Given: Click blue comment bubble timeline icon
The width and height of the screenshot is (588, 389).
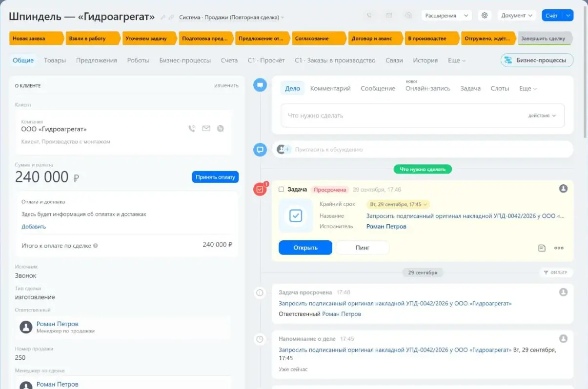Looking at the screenshot, I should 260,149.
